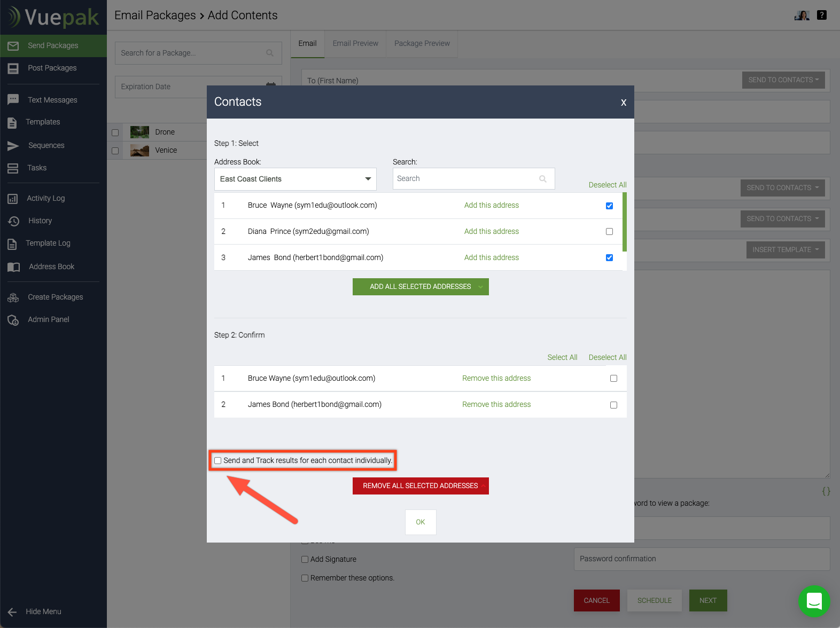Viewport: 840px width, 628px height.
Task: Click Add this address for Bruce Wayne
Action: (x=492, y=206)
